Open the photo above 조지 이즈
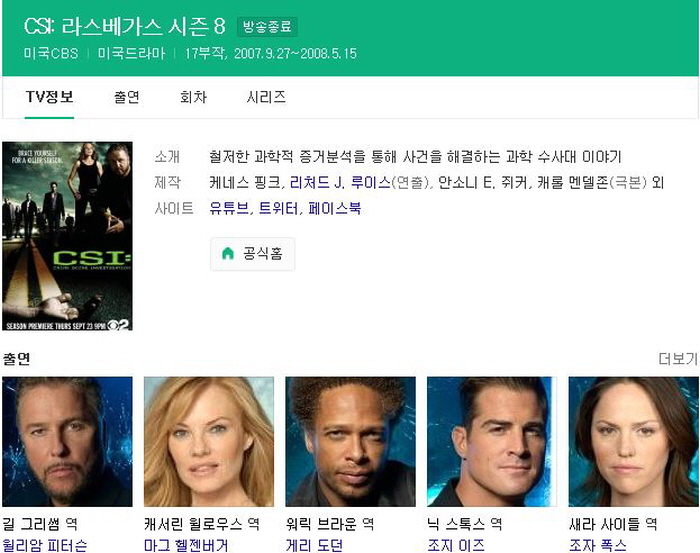 pyautogui.click(x=492, y=441)
